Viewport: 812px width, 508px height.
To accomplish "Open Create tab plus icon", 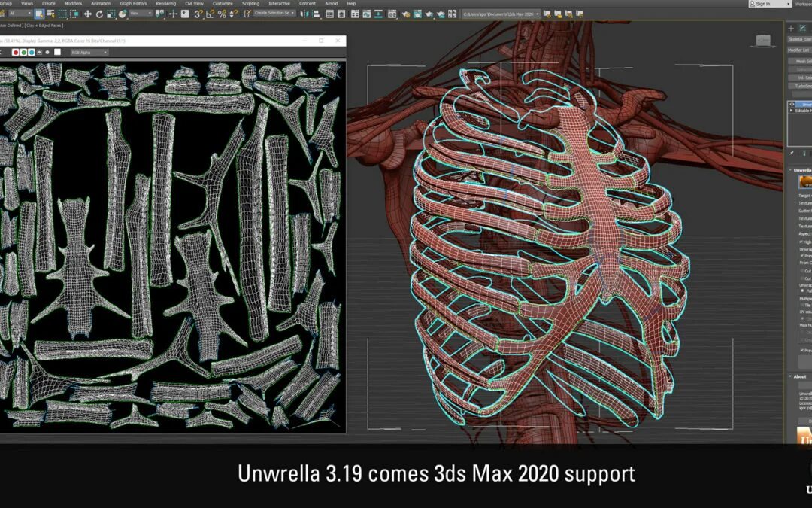I will (791, 28).
